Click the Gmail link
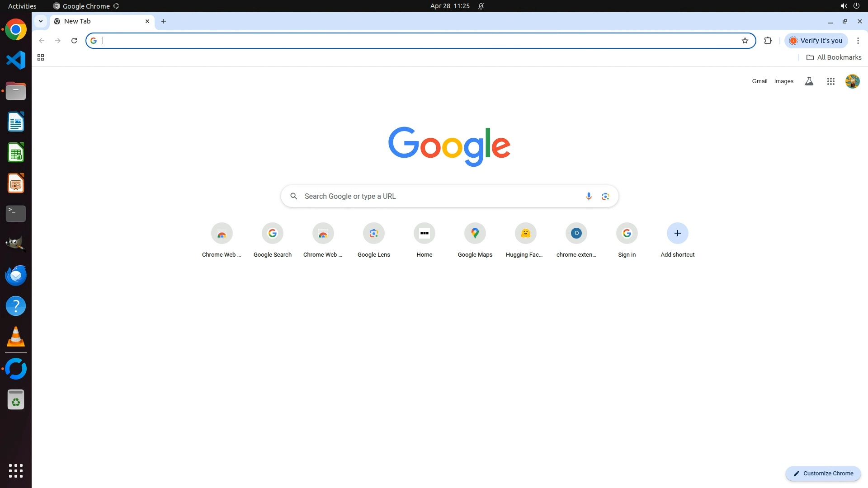Viewport: 868px width, 488px height. [x=759, y=81]
